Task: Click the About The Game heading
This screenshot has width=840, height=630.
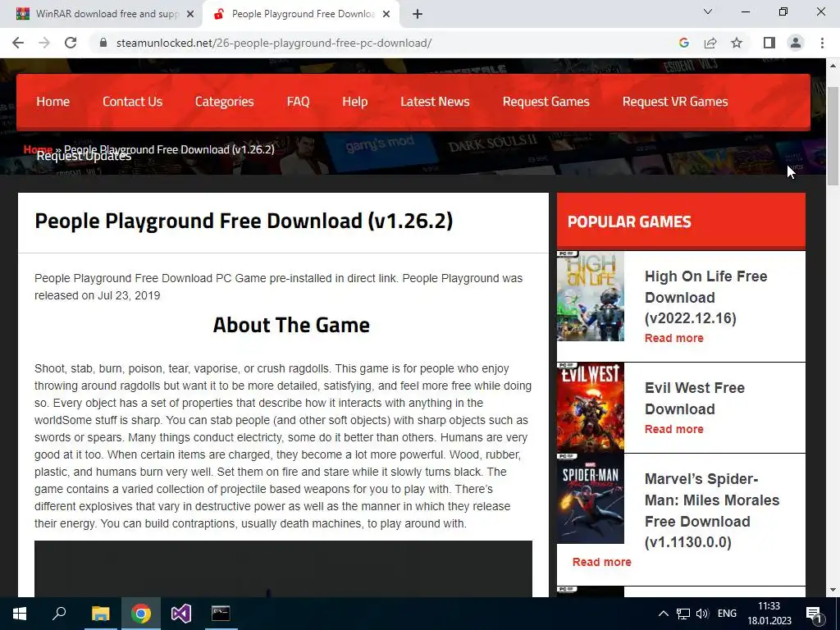Action: pos(291,325)
